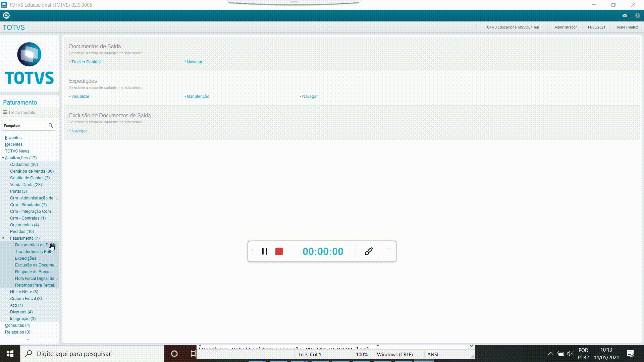Open Manutenção under Expedições
This screenshot has width=644, height=362.
[x=198, y=97]
